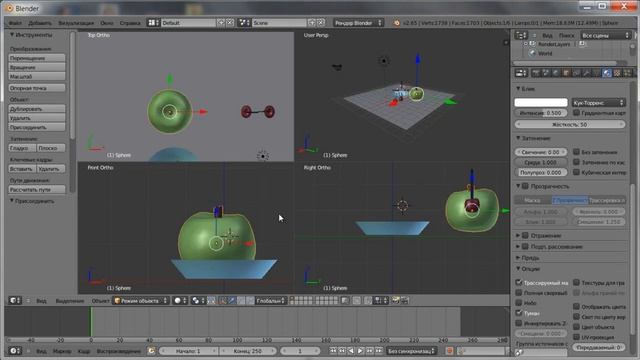The image size is (640, 360).
Task: Open the Без синхронизации dropdown
Action: [411, 351]
